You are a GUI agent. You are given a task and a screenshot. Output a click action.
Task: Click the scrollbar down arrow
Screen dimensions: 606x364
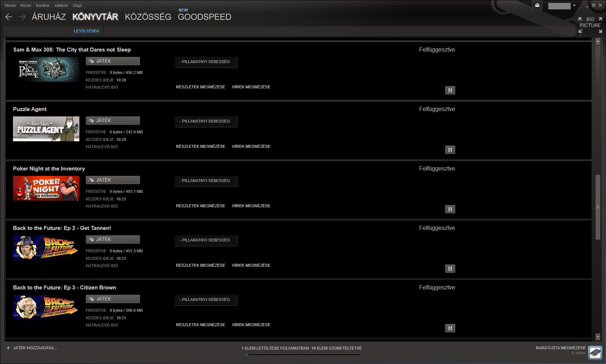(598, 337)
